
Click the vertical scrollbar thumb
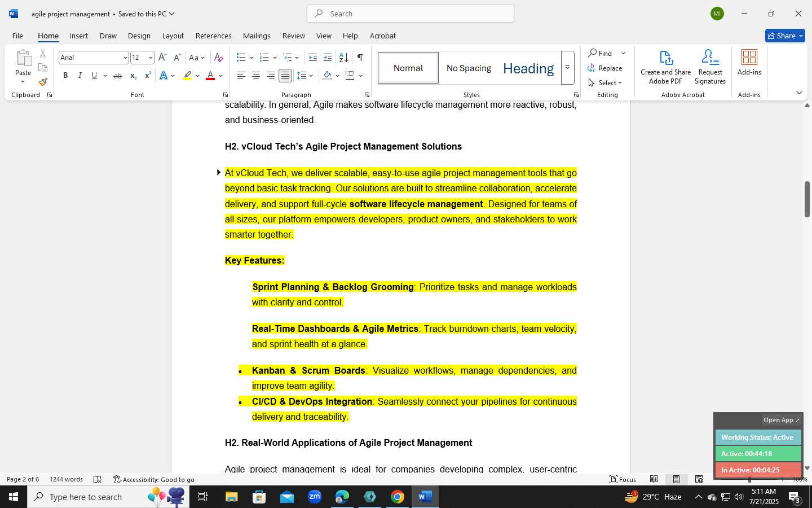[807, 199]
